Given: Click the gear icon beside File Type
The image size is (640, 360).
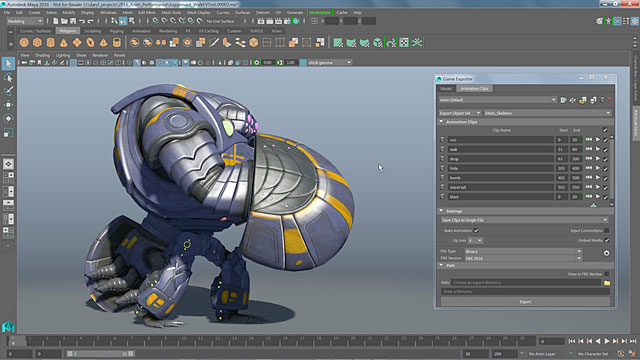Looking at the screenshot, I should pyautogui.click(x=607, y=253).
